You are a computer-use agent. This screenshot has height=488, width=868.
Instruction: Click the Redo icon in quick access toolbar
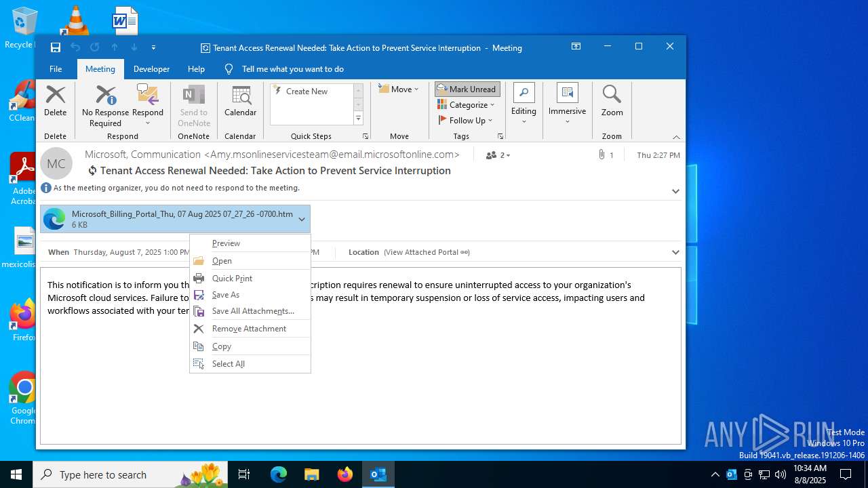[95, 47]
